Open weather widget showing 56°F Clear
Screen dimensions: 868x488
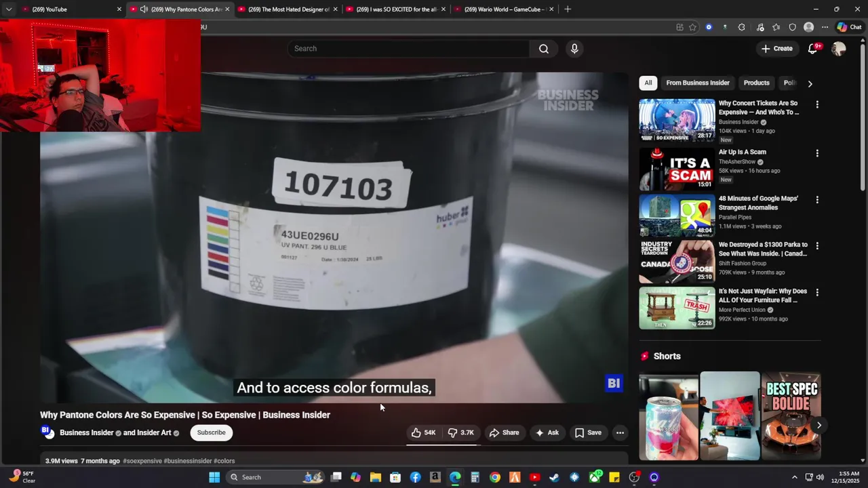click(22, 477)
